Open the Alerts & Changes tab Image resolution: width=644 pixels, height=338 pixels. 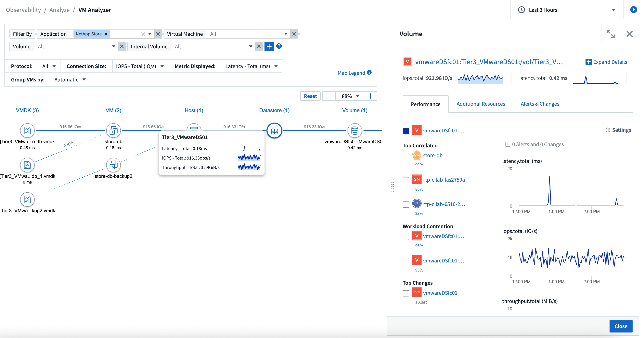[540, 104]
